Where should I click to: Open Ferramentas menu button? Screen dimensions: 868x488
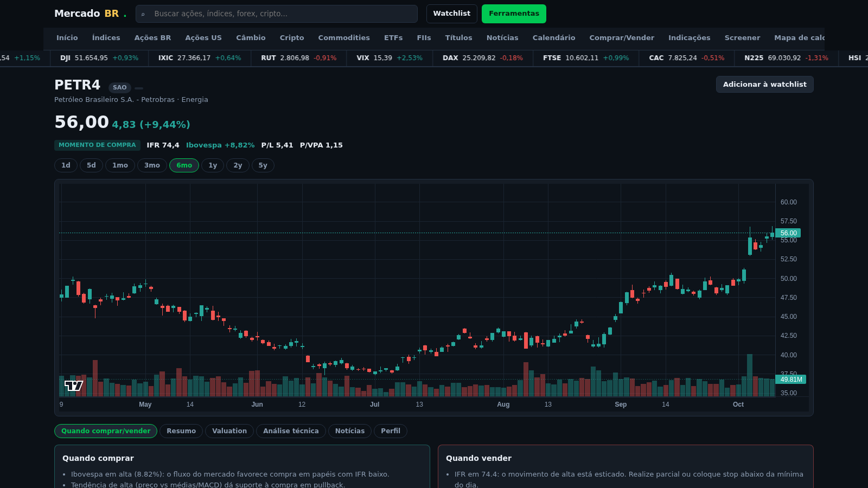pos(514,14)
